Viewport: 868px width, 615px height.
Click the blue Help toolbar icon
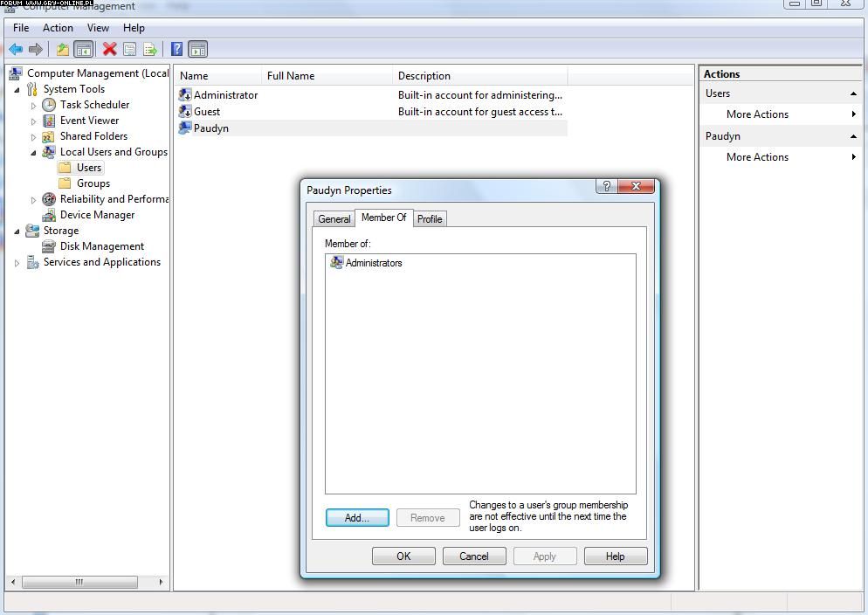pos(176,49)
